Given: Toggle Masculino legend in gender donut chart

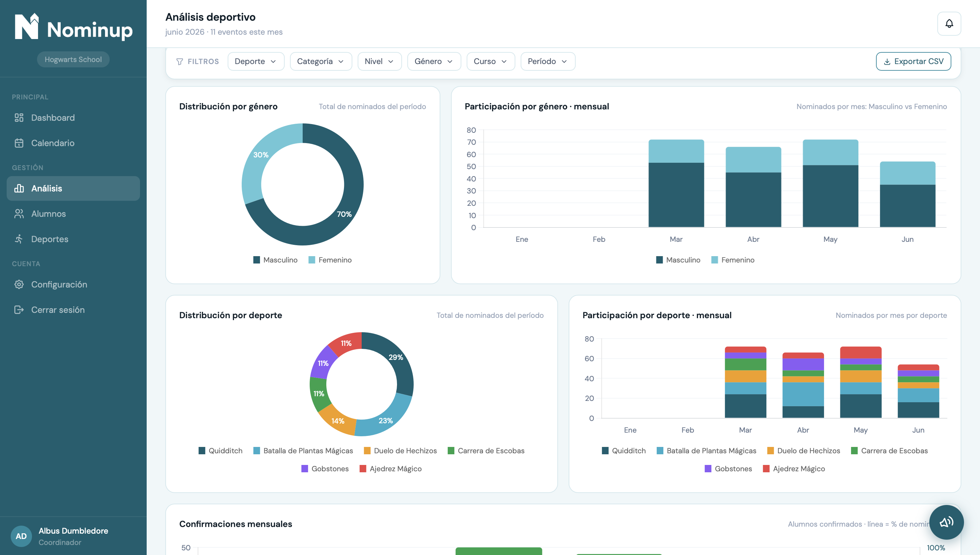Looking at the screenshot, I should (x=275, y=260).
